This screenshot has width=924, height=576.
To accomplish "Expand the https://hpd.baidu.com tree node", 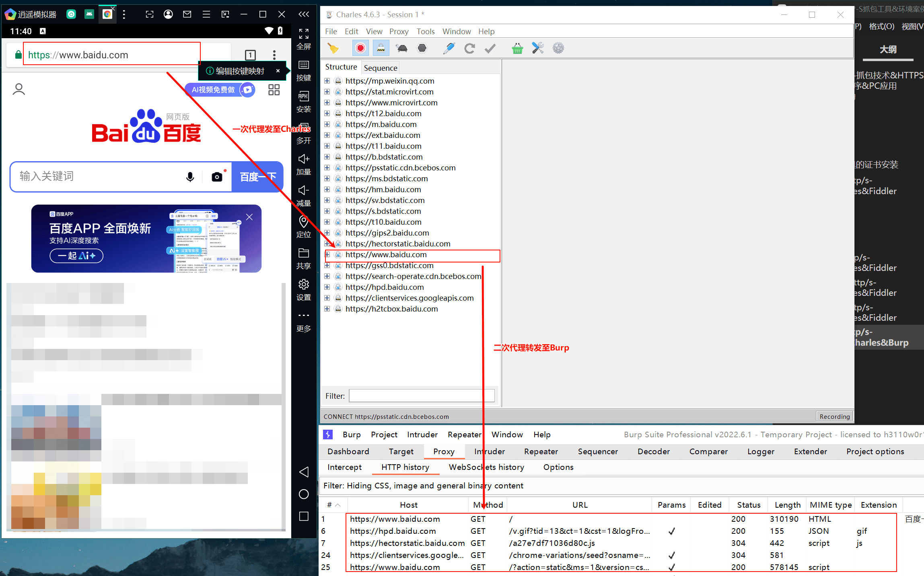I will pyautogui.click(x=327, y=287).
